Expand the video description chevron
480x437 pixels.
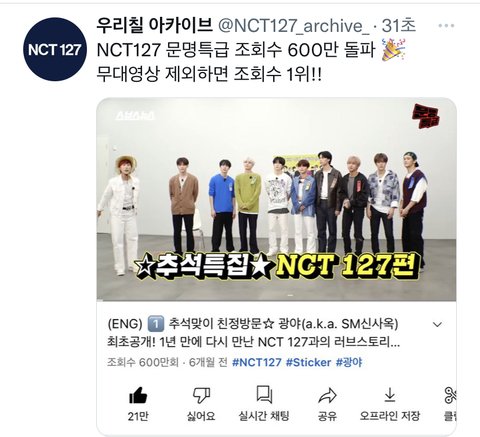point(437,324)
